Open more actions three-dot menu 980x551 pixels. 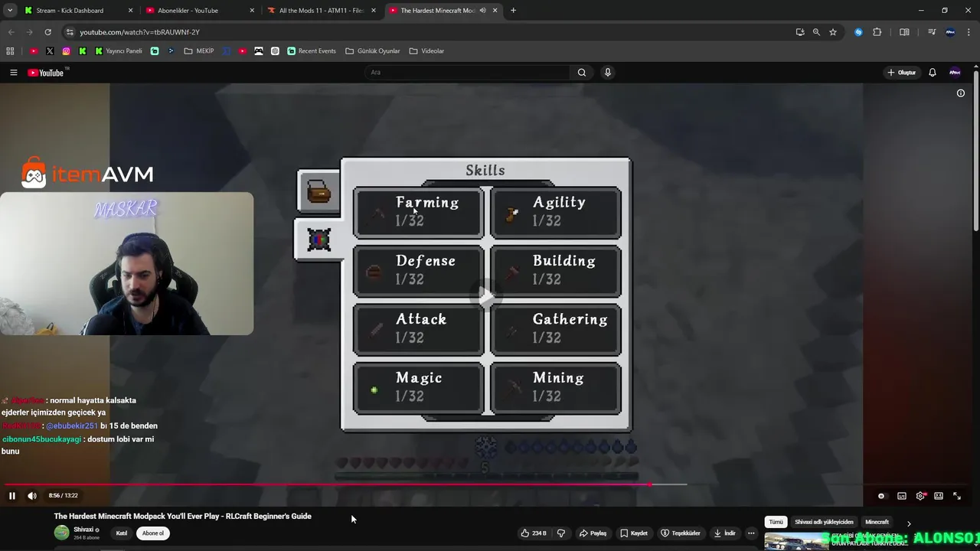pos(751,533)
